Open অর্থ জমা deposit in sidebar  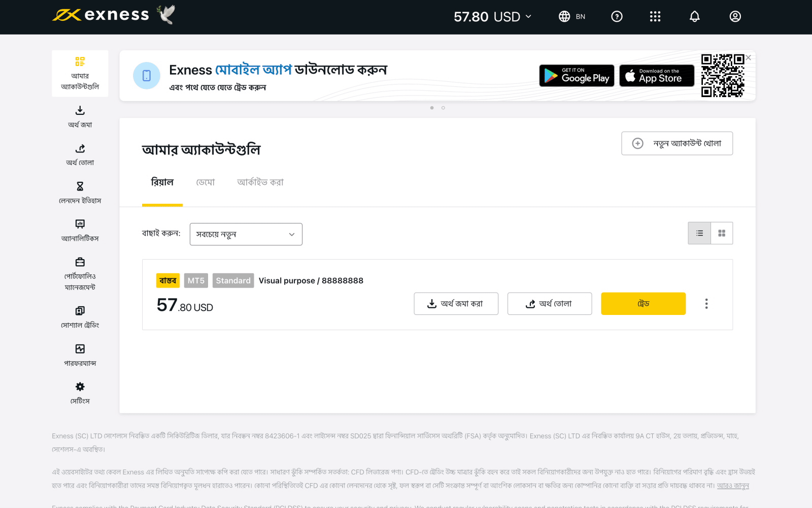click(x=80, y=117)
